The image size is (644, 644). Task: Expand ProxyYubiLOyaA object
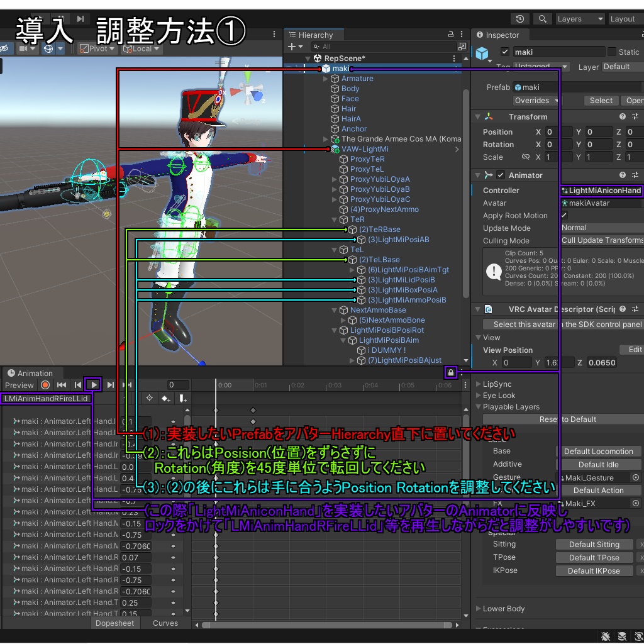335,179
